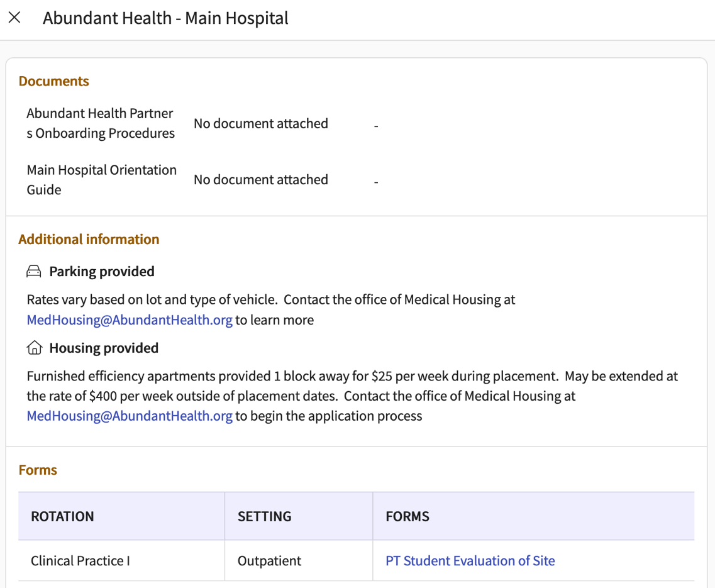Image resolution: width=715 pixels, height=588 pixels.
Task: Select the FORMS column header
Action: (407, 516)
